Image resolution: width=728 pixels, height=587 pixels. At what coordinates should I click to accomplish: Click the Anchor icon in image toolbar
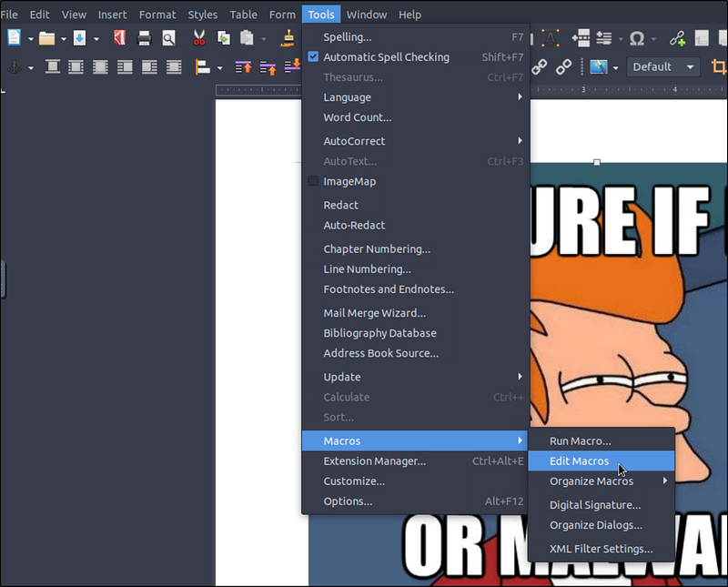[14, 67]
